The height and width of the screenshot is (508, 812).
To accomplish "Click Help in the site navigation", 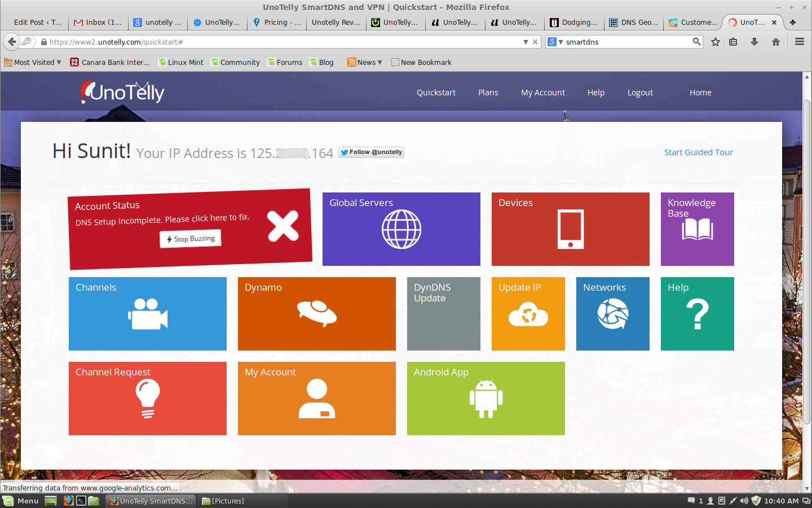I will [x=596, y=93].
